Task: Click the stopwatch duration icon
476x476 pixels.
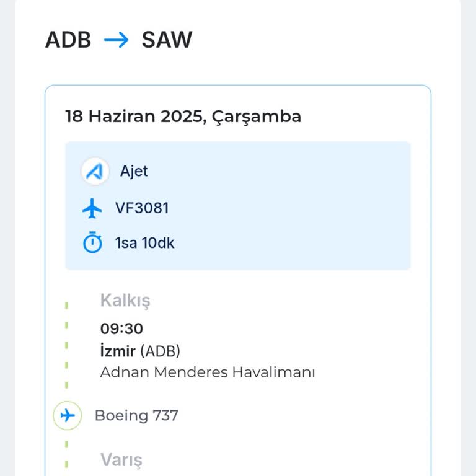Action: (x=92, y=243)
